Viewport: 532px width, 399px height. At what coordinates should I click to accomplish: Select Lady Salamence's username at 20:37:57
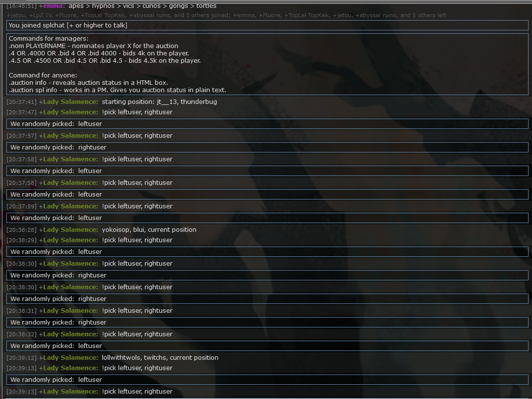(x=70, y=135)
